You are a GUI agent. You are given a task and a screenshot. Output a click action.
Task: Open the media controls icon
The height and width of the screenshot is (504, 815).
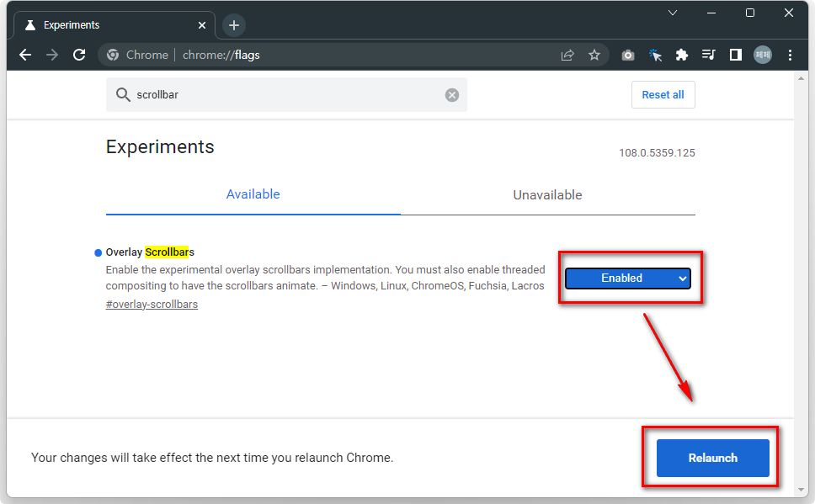click(x=708, y=55)
